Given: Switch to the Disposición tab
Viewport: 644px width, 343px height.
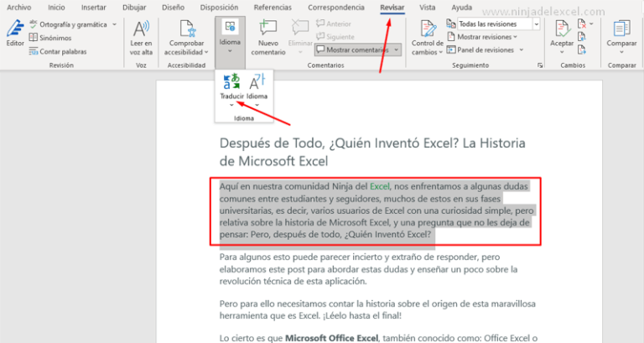Looking at the screenshot, I should 219,8.
